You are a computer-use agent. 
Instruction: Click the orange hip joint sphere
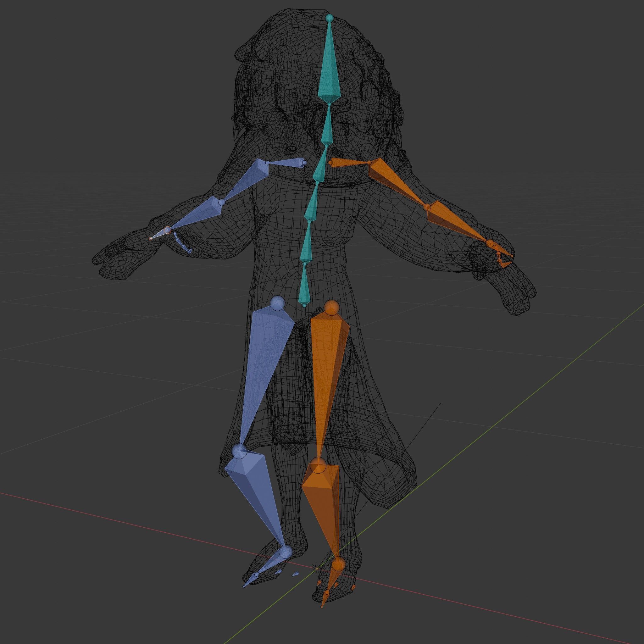coord(331,307)
